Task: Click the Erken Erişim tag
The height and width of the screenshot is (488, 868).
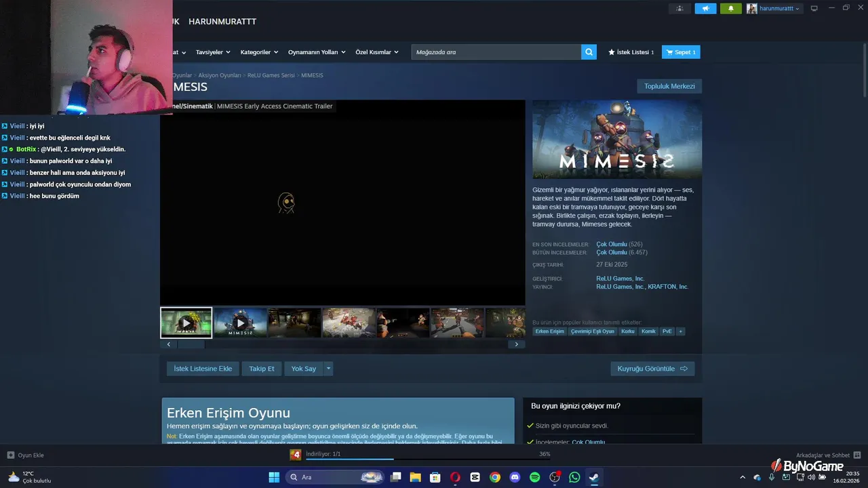Action: [x=549, y=331]
